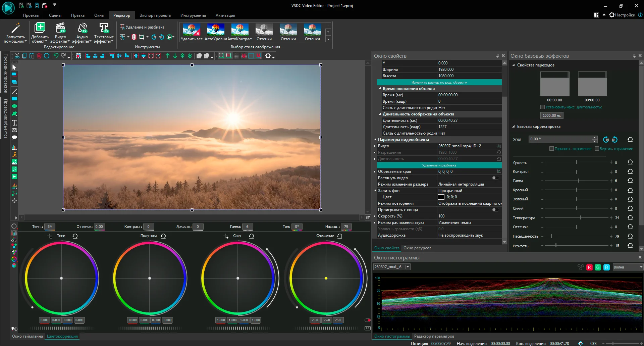
Task: Click the red Delete trash icon
Action: (39, 56)
